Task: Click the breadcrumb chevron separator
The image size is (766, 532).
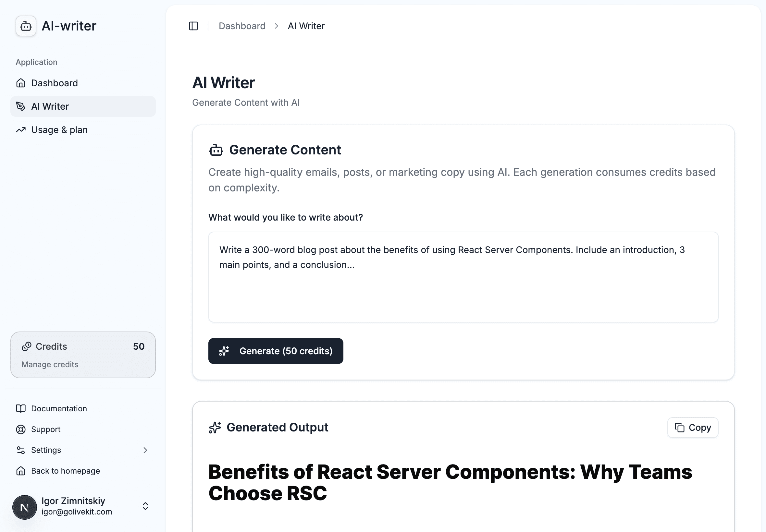Action: (276, 26)
